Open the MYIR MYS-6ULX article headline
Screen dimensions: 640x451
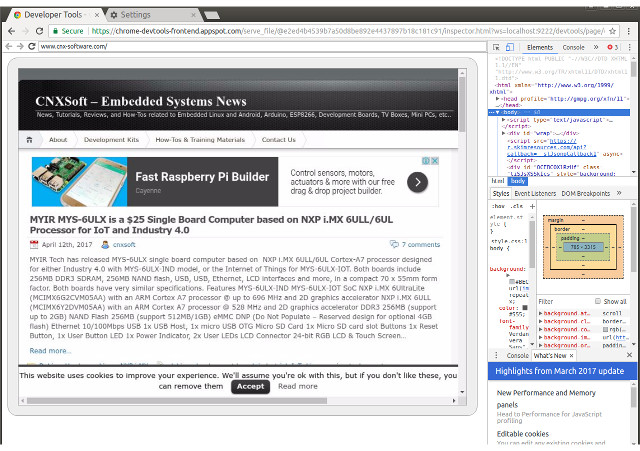[211, 225]
